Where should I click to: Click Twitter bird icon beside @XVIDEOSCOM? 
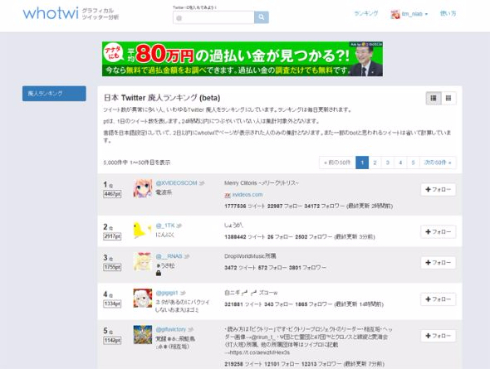click(202, 183)
